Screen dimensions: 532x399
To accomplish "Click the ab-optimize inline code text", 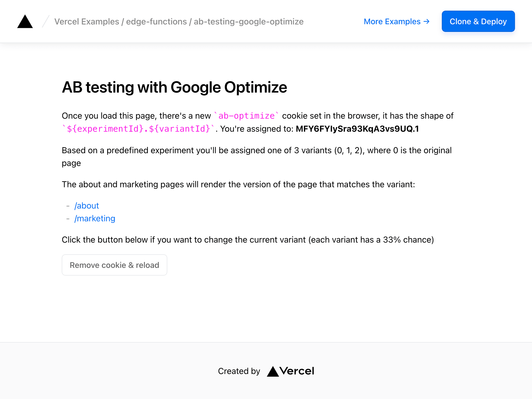I will (246, 116).
